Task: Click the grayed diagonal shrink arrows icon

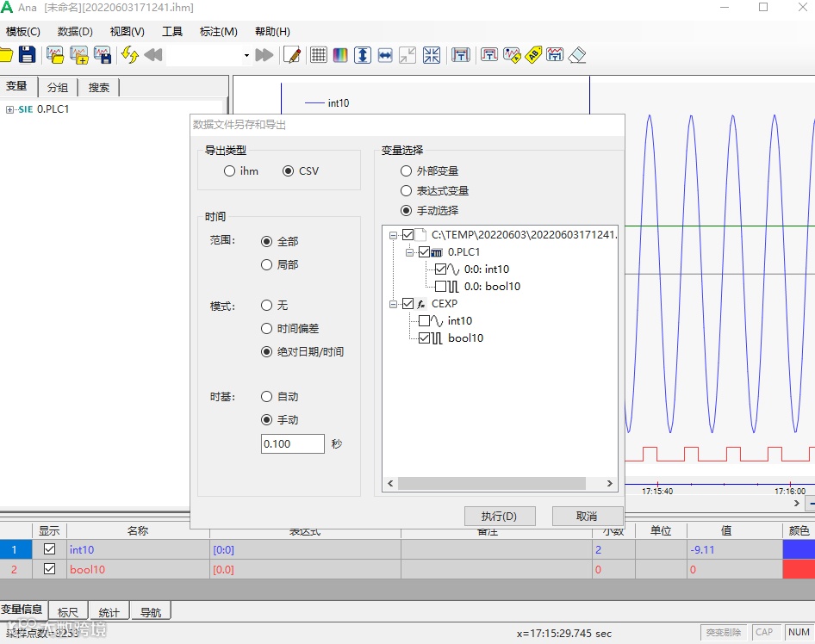Action: [x=407, y=54]
